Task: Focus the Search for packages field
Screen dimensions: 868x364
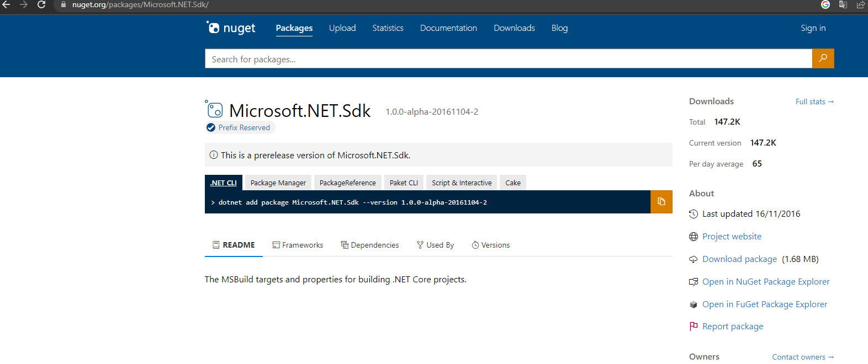Action: 509,58
